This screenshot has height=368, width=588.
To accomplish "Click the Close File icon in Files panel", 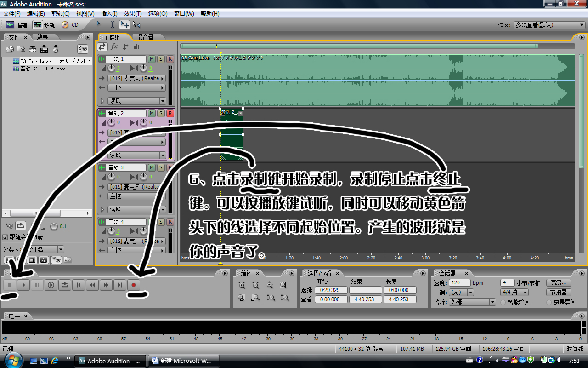I will pyautogui.click(x=21, y=49).
